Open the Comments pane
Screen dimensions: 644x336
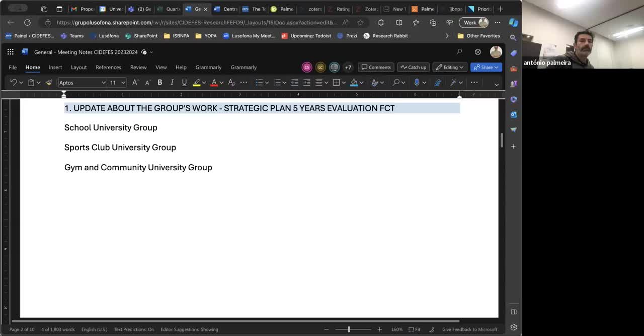[x=376, y=67]
